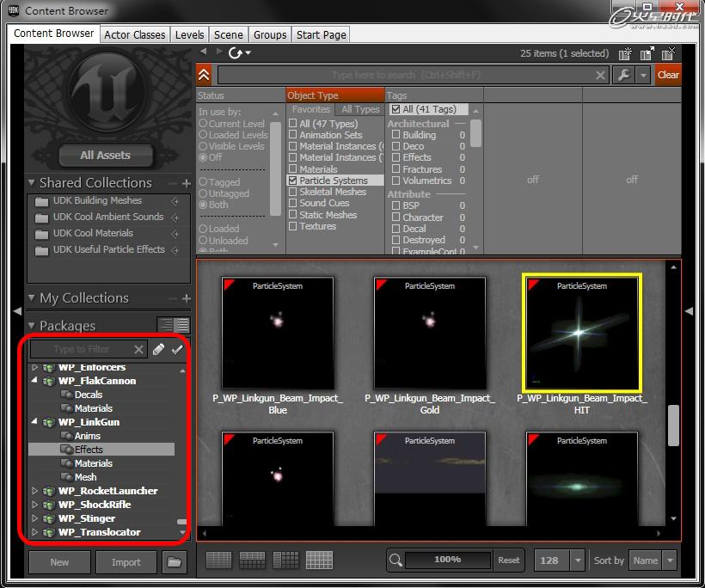Check the Static Meshes filter
The height and width of the screenshot is (588, 705).
coord(292,215)
